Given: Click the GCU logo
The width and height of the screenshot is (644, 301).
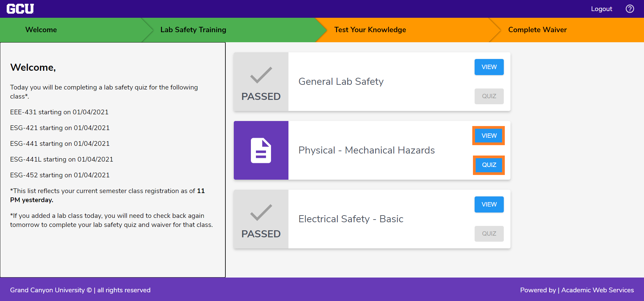Looking at the screenshot, I should (x=20, y=9).
